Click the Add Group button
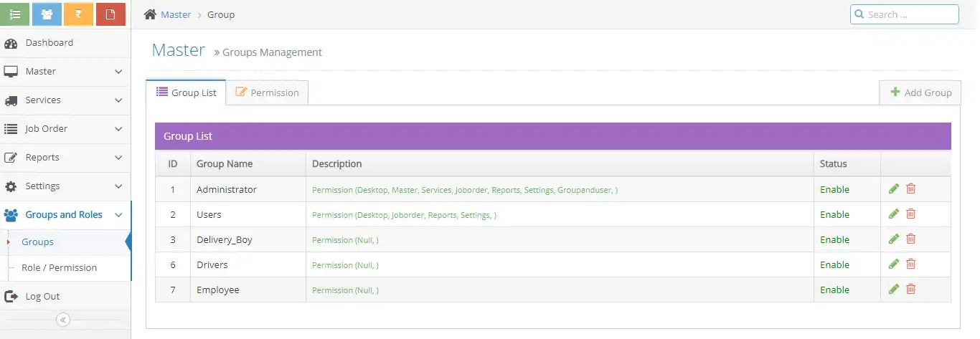Image resolution: width=980 pixels, height=339 pixels. (920, 92)
